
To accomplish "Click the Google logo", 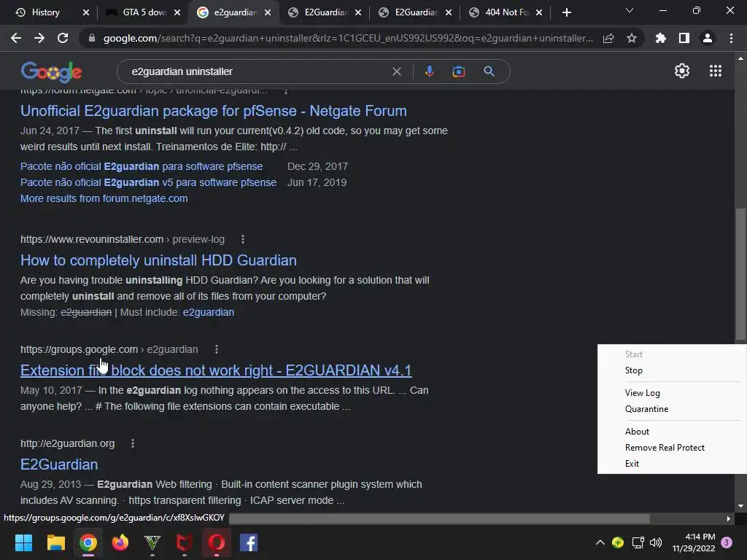I will click(52, 72).
